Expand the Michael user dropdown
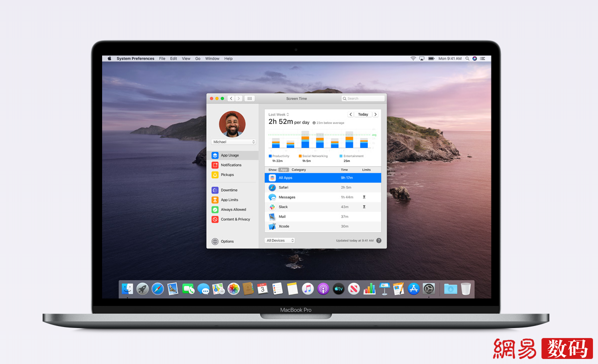Viewport: 598px width, 364px height. coord(234,142)
